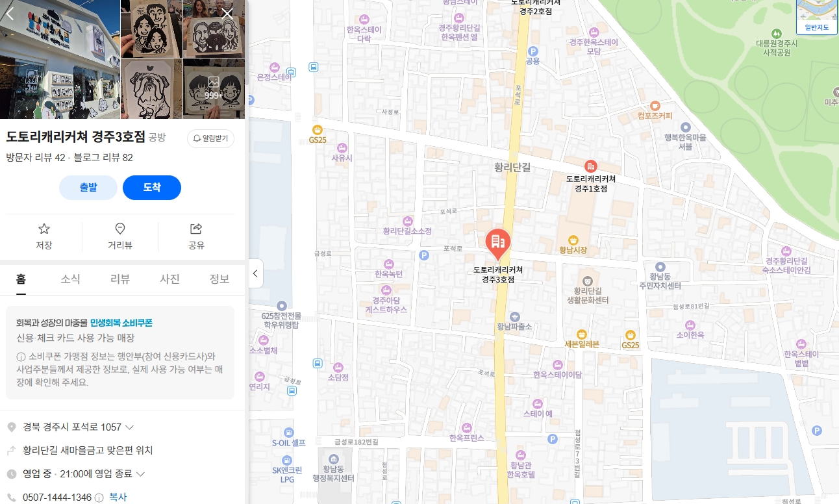This screenshot has width=839, height=504.
Task: Click the 한옥스테이 다락 marker
Action: (x=364, y=18)
